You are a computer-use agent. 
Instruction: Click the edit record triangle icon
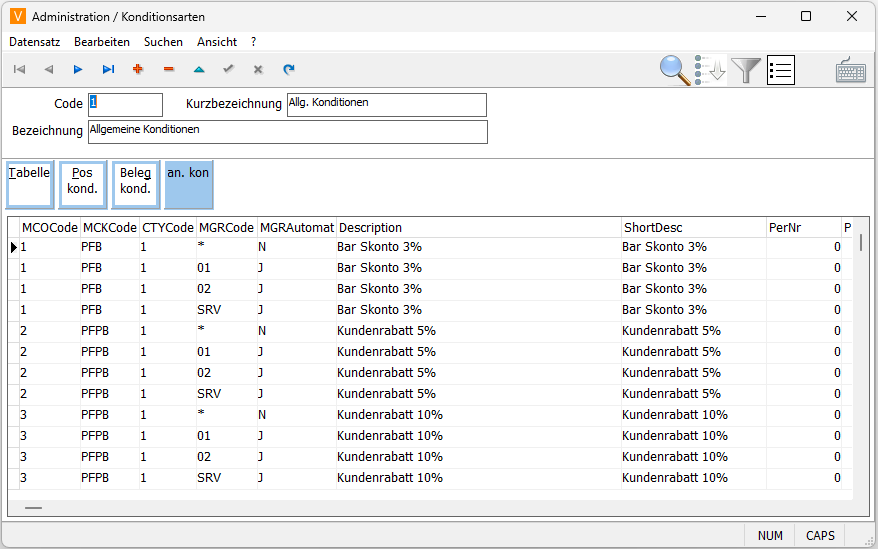198,70
